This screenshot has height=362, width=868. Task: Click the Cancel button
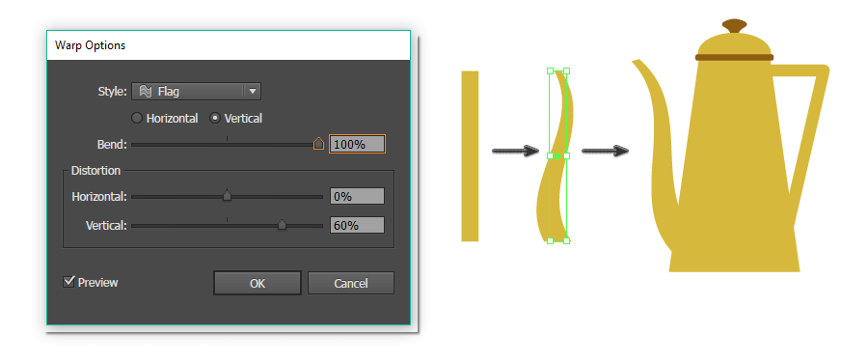point(351,283)
